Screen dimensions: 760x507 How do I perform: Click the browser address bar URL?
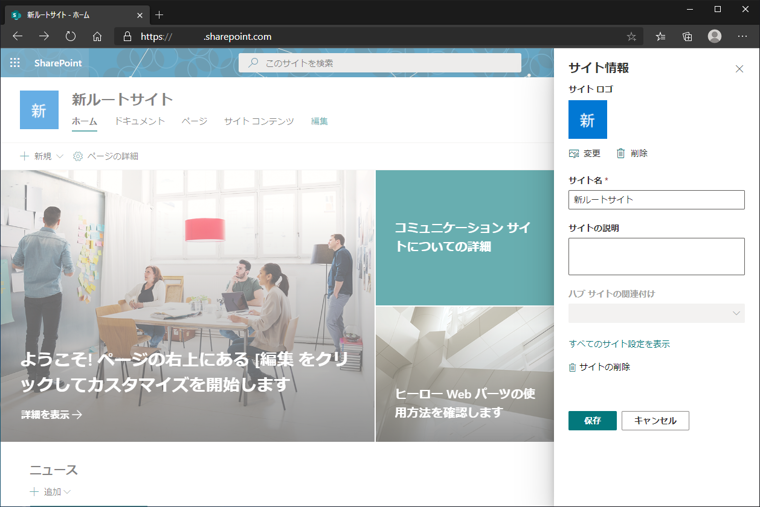(x=378, y=36)
